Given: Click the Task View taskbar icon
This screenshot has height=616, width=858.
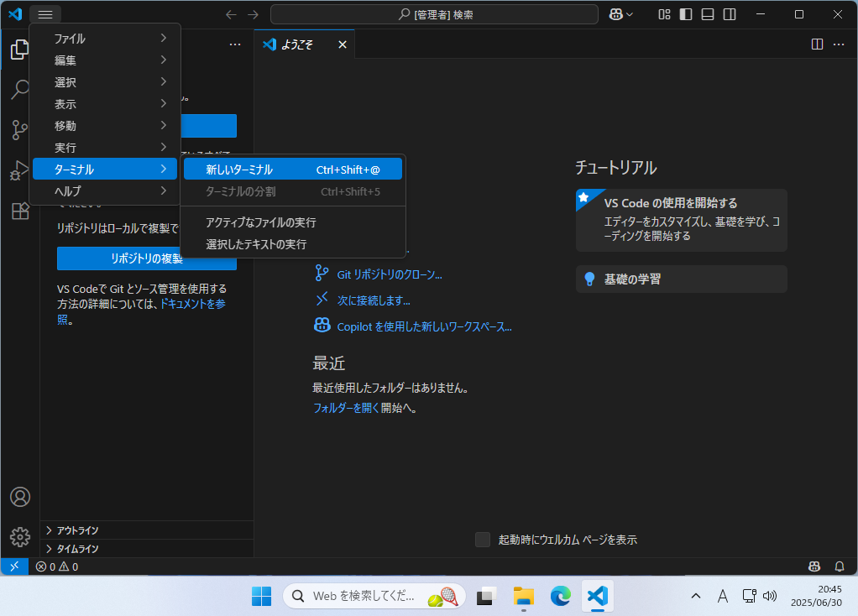Looking at the screenshot, I should (485, 596).
